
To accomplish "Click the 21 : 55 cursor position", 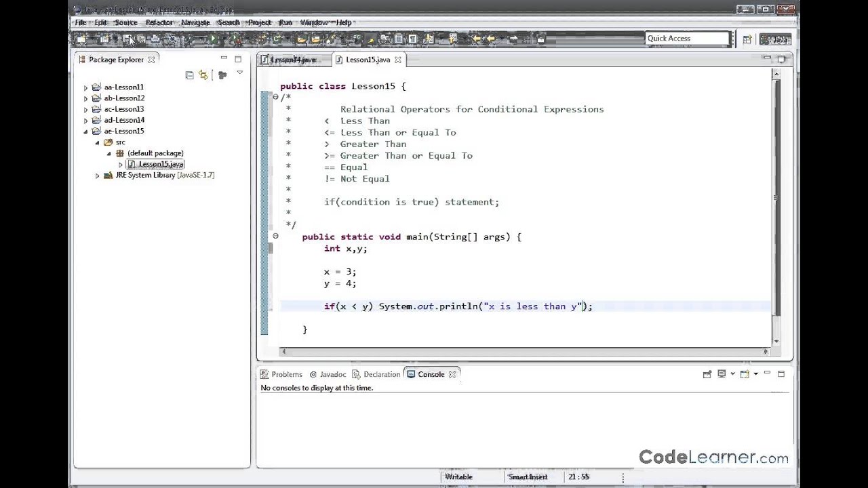I will (579, 477).
